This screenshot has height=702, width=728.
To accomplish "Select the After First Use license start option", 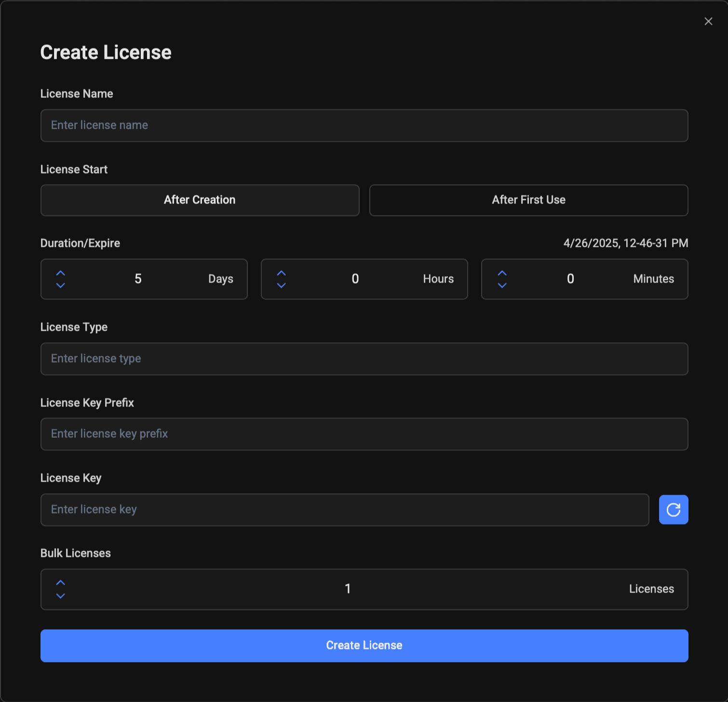I will [x=528, y=200].
